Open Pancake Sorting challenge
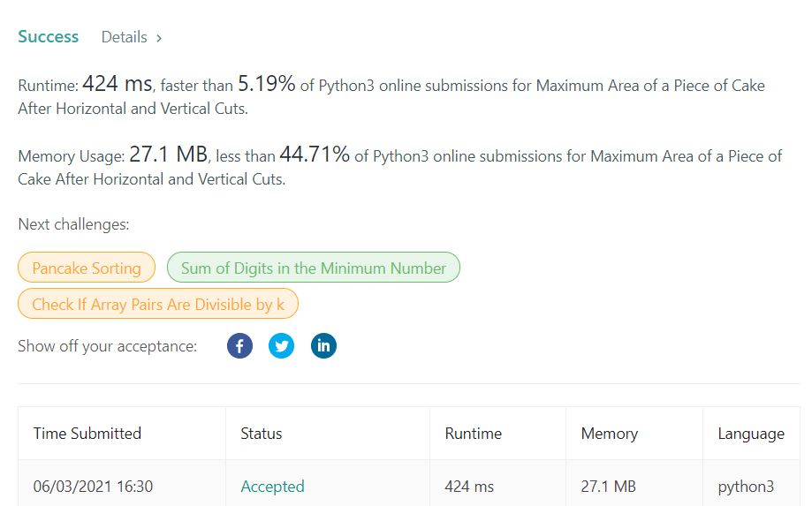The width and height of the screenshot is (812, 506). click(87, 268)
